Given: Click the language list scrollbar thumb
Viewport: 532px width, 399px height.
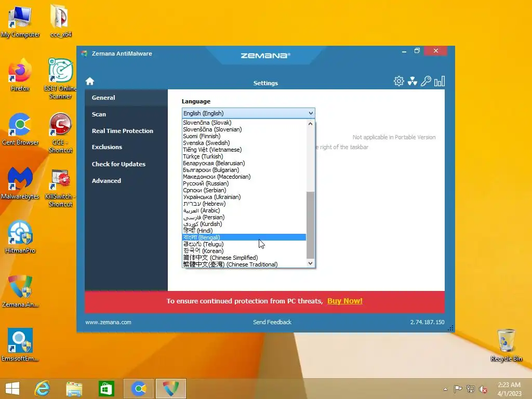Looking at the screenshot, I should (310, 225).
